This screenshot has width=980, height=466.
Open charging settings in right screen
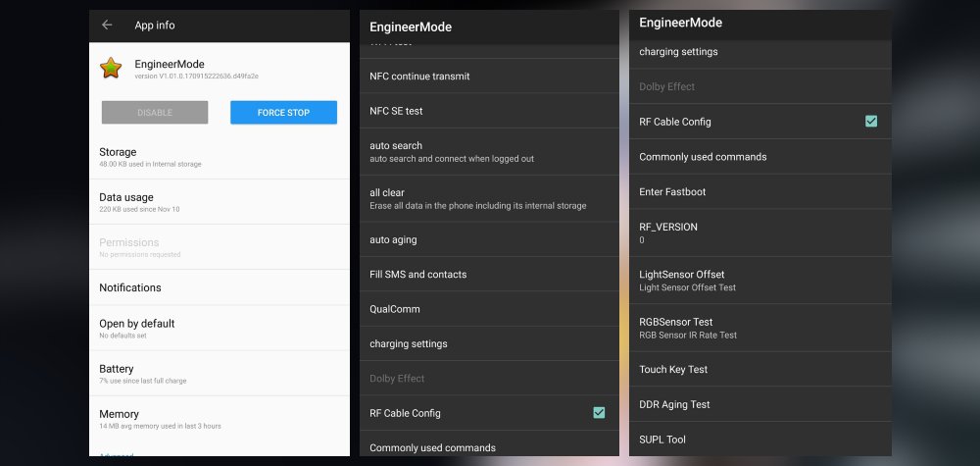click(760, 54)
